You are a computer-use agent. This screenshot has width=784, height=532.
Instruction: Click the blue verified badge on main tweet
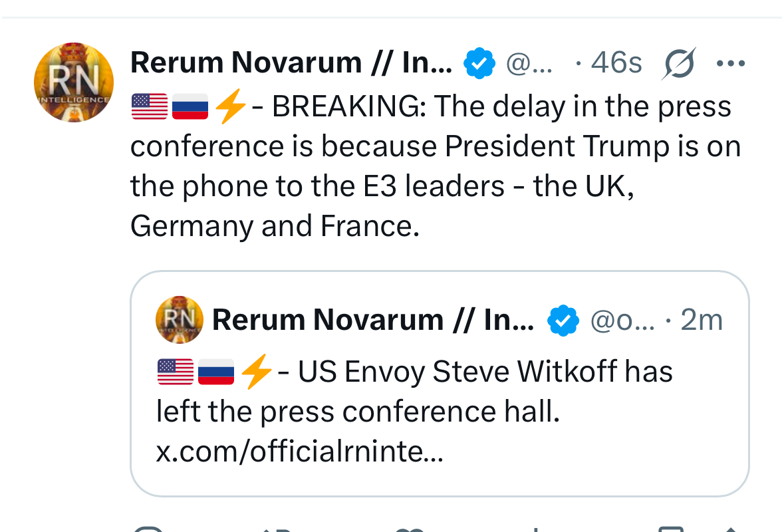click(479, 64)
